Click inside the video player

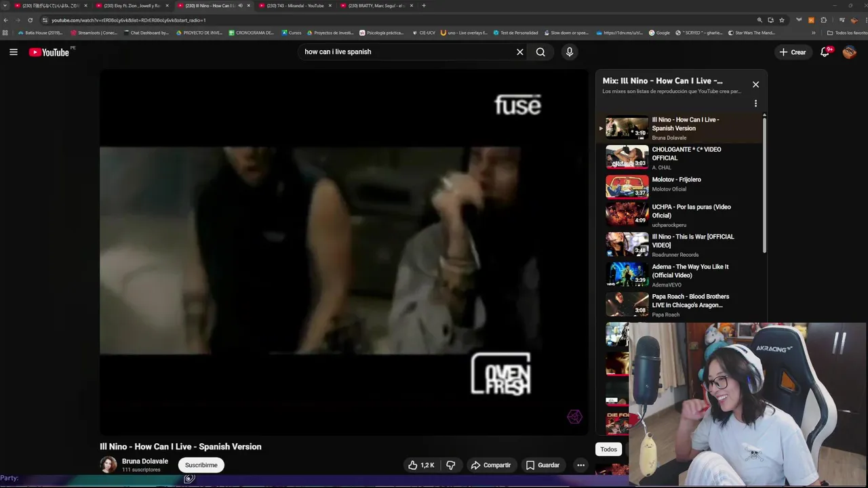pos(344,251)
